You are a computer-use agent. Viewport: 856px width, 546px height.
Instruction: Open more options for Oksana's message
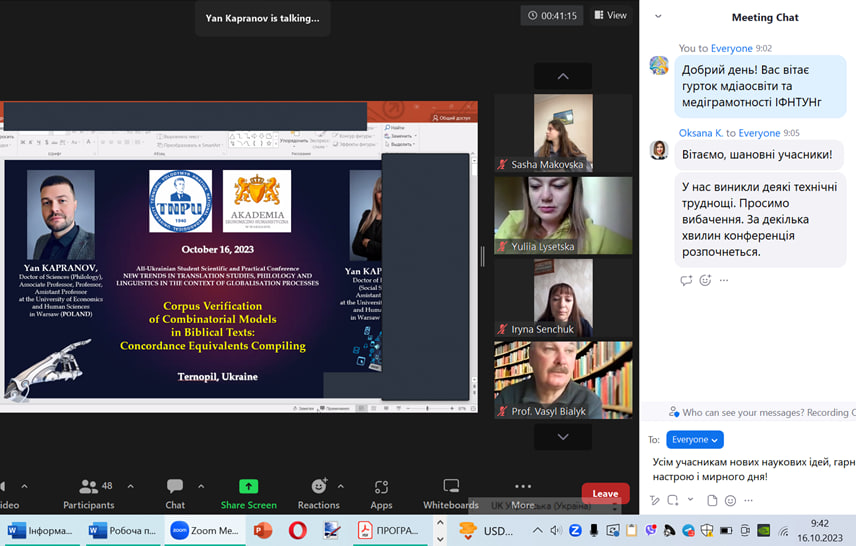tap(724, 281)
